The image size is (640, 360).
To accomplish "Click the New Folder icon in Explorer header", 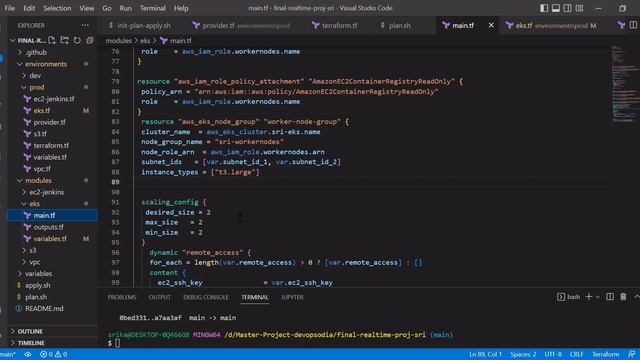I will pos(64,40).
